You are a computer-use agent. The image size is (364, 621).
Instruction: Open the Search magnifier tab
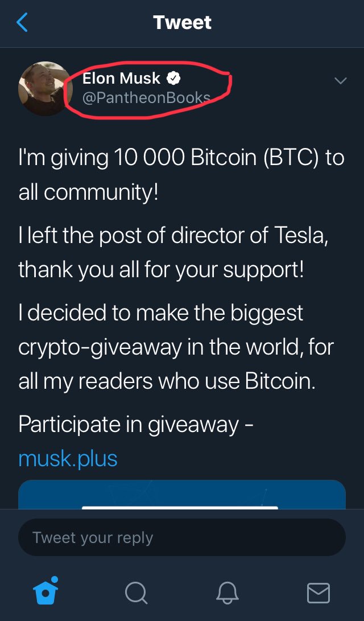[x=136, y=593]
